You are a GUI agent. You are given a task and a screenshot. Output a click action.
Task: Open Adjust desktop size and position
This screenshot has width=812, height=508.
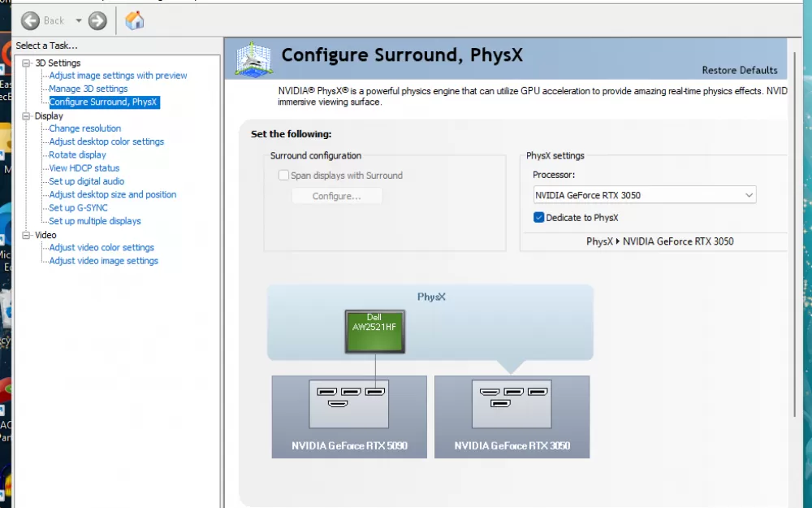click(113, 194)
